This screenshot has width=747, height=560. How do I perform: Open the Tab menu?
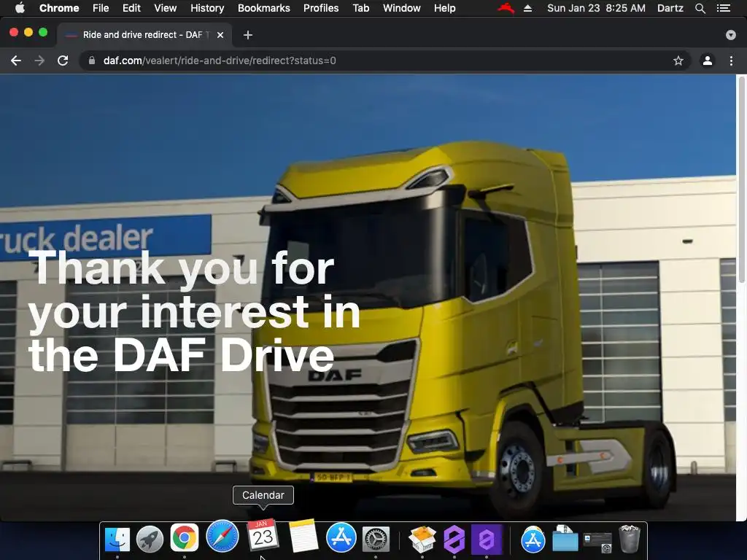360,8
